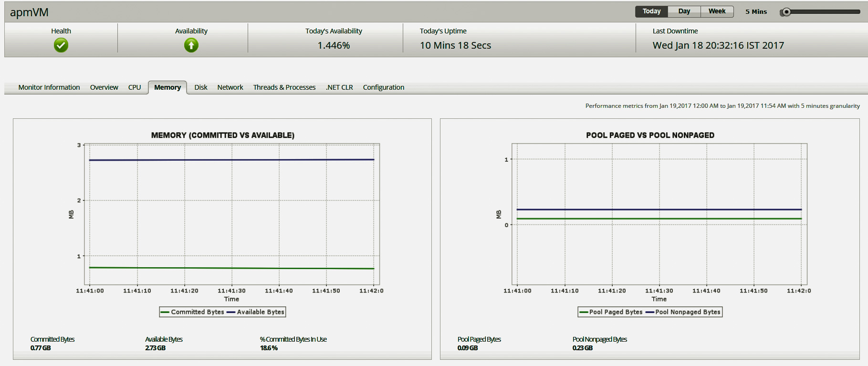
Task: Click the Committed Bytes legend entry
Action: [192, 312]
